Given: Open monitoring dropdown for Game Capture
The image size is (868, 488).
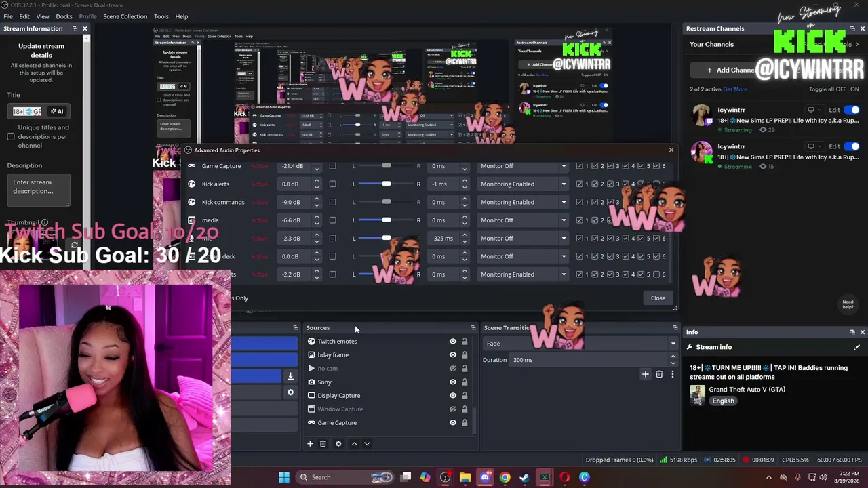Looking at the screenshot, I should pyautogui.click(x=523, y=166).
